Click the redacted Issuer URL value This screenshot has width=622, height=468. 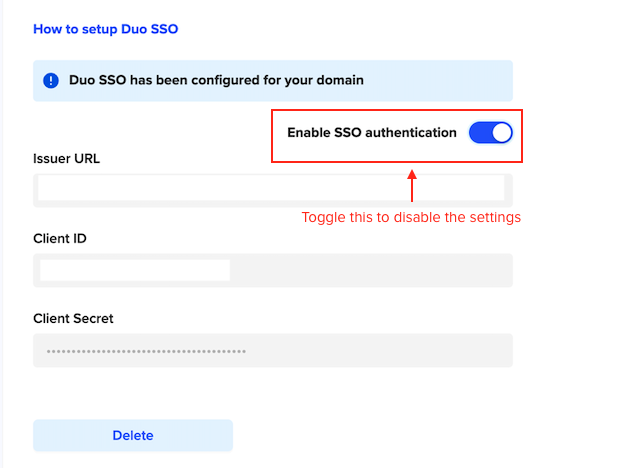(x=270, y=187)
